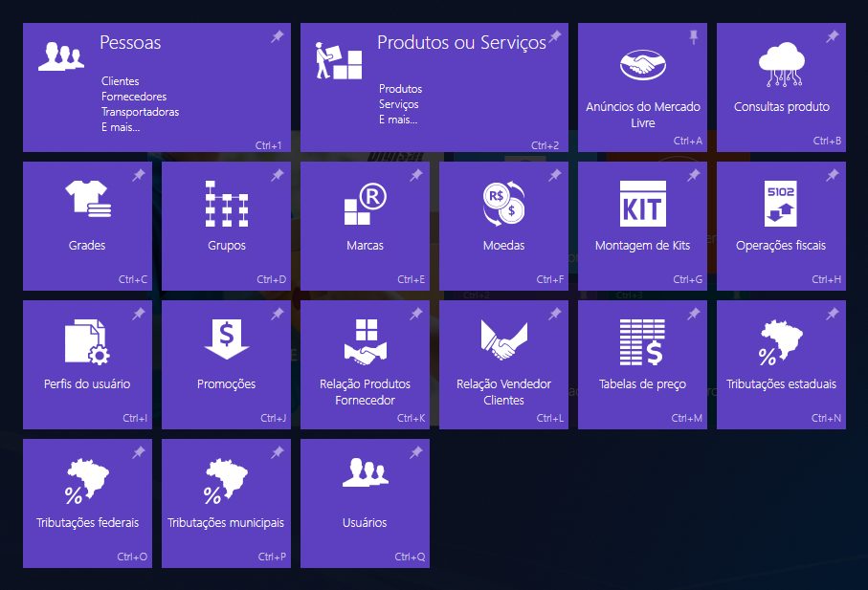Click the KIT icon for Montagem de Kits
This screenshot has height=590, width=868.
tap(643, 204)
